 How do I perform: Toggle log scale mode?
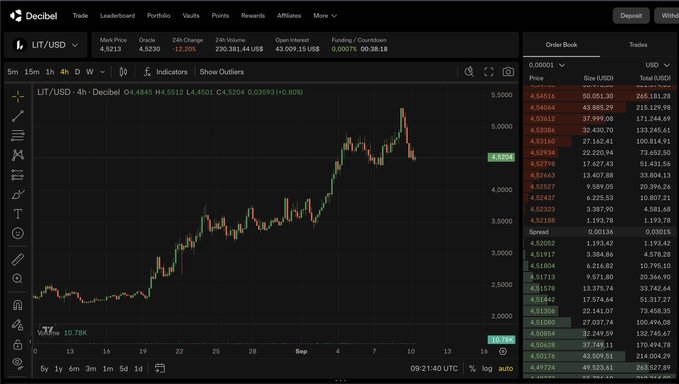pos(487,368)
